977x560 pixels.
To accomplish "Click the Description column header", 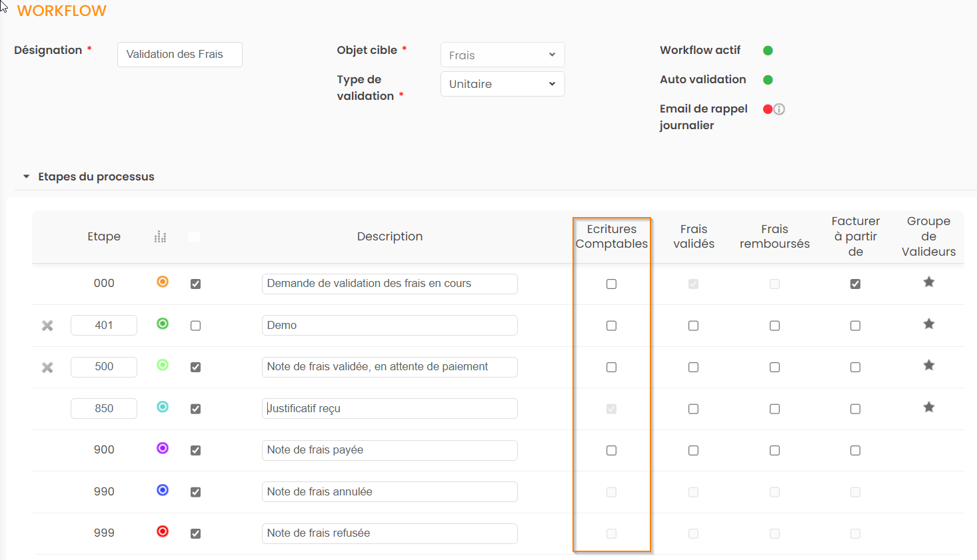I will pos(389,236).
